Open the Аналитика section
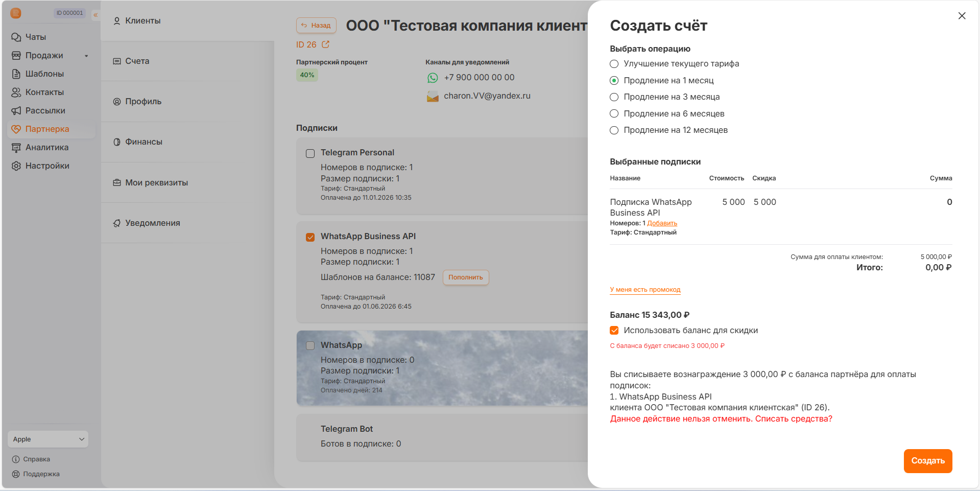This screenshot has height=491, width=980. point(47,148)
